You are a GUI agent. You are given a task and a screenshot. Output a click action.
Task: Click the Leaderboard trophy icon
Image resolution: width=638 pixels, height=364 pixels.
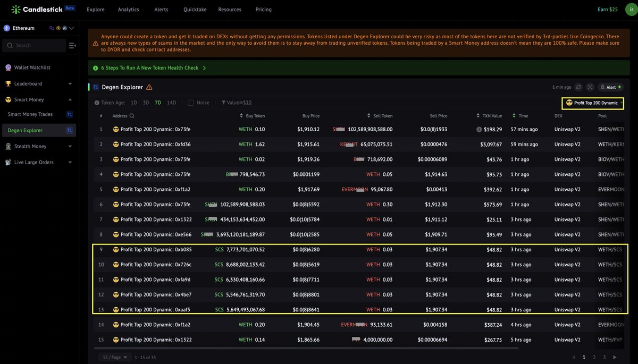pos(9,83)
